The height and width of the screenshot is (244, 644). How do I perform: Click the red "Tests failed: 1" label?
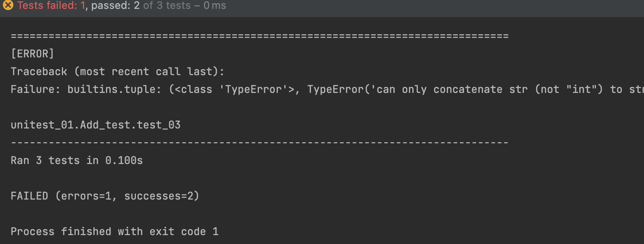point(51,5)
